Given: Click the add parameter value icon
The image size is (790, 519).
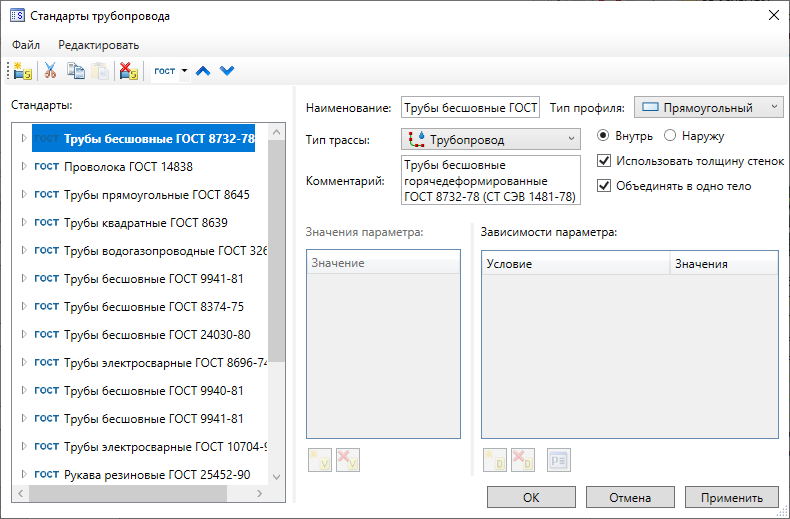Looking at the screenshot, I should click(320, 460).
